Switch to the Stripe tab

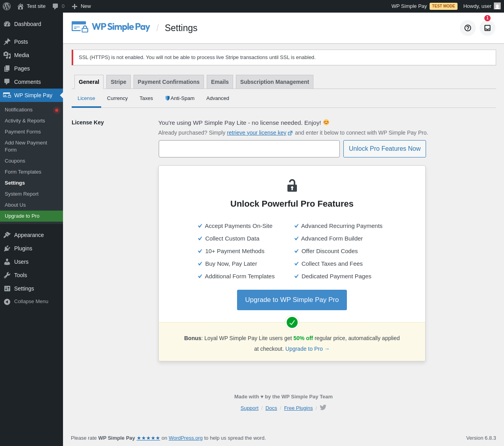click(119, 82)
